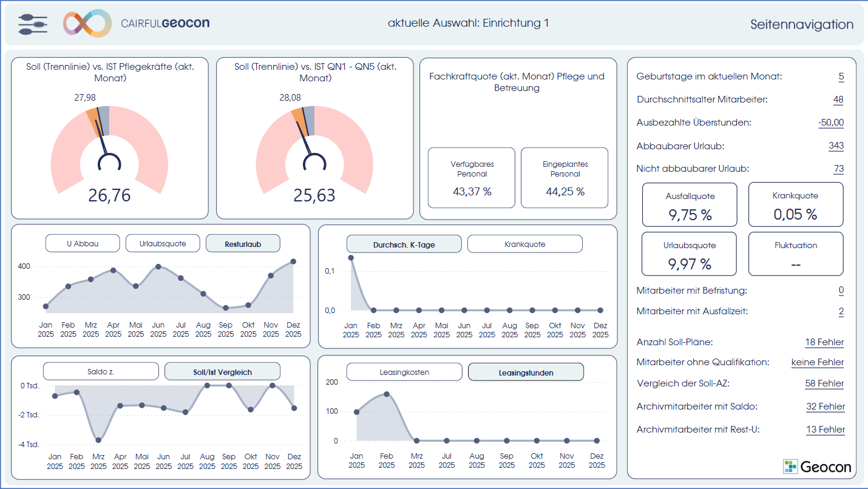Click the CAIRFUL Geocon infinity logo

coord(87,24)
